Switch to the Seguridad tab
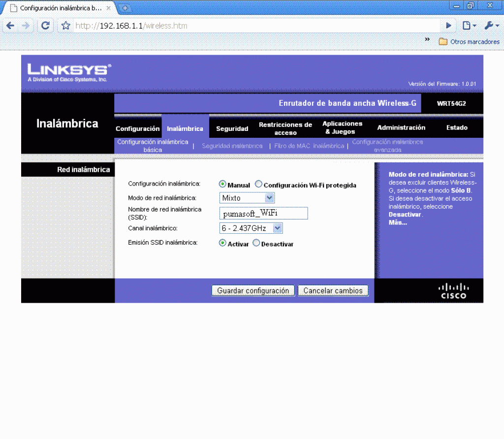 coord(232,128)
